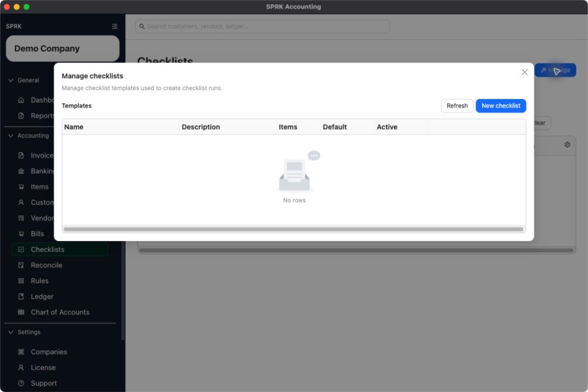
Task: Open License in the sidebar
Action: point(60,367)
